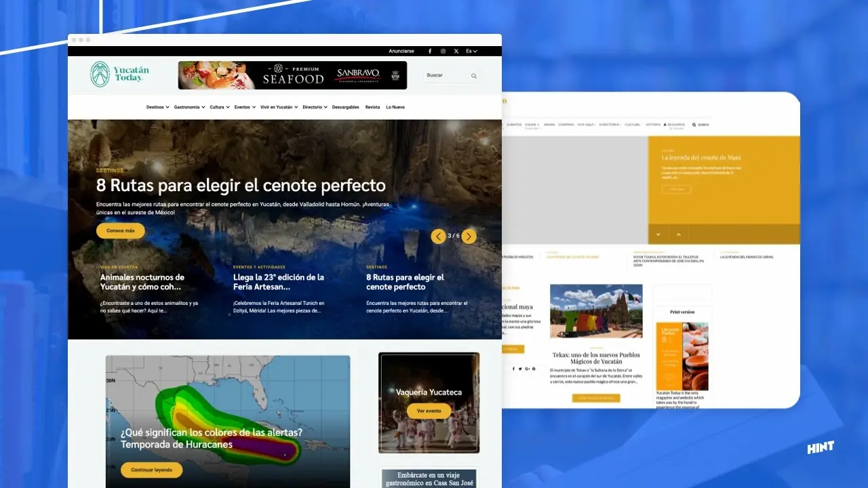Open the Instagram icon in top bar
This screenshot has height=488, width=868.
443,51
